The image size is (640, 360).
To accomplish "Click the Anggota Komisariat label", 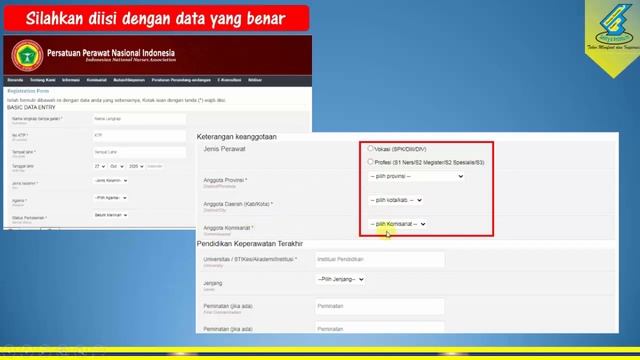I will tap(229, 228).
